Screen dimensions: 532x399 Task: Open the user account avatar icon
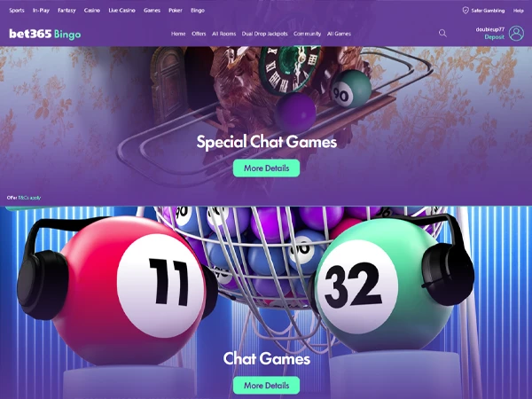[516, 34]
